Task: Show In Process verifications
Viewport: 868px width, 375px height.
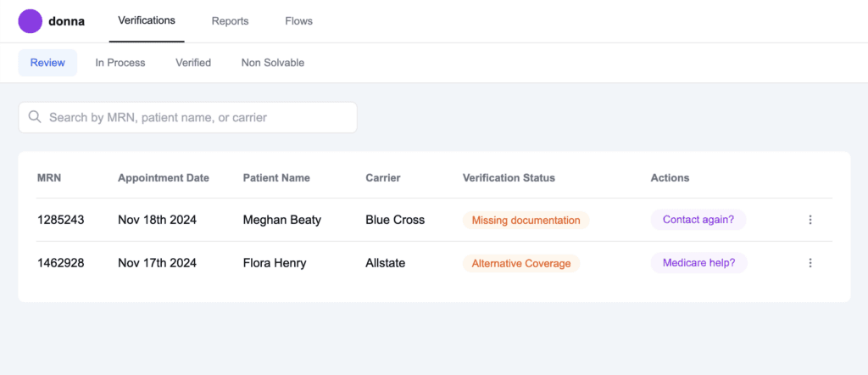Action: pos(120,63)
